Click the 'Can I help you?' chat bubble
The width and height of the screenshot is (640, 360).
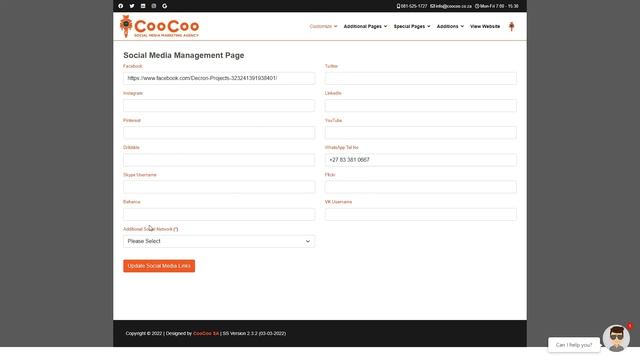tap(573, 345)
